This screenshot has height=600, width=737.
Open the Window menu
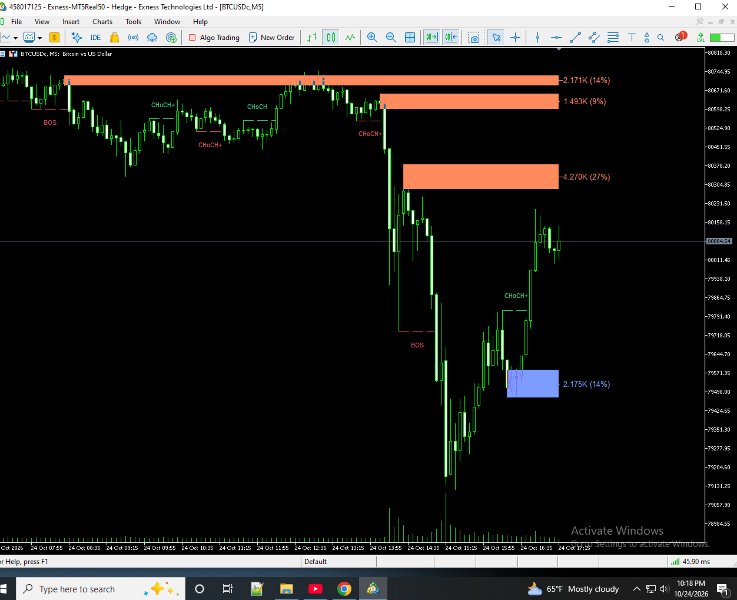167,22
